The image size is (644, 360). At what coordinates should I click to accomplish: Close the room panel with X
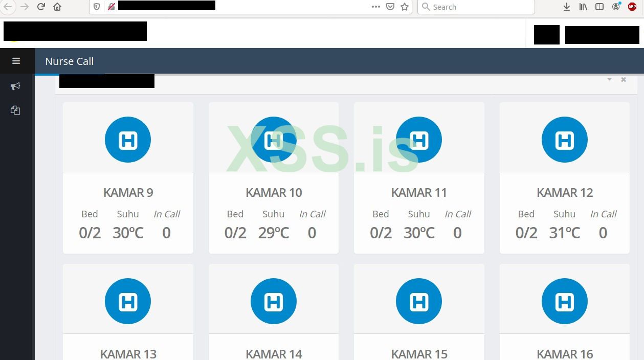[624, 79]
